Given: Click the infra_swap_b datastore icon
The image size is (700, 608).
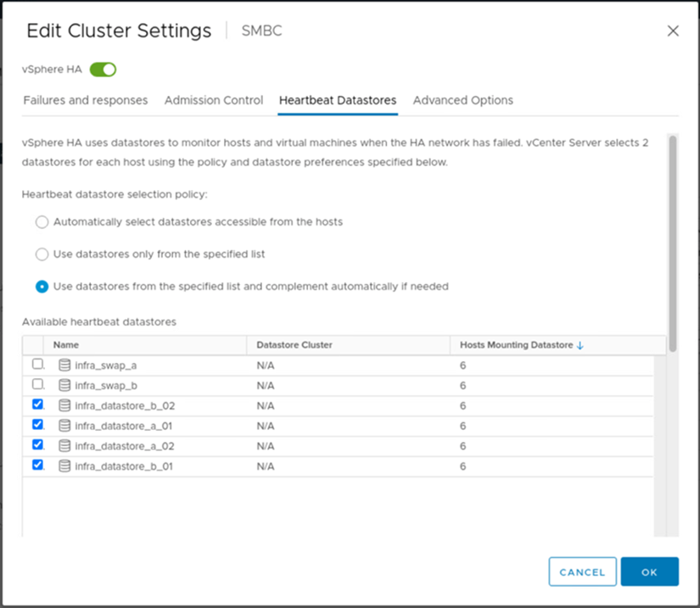Looking at the screenshot, I should 64,386.
